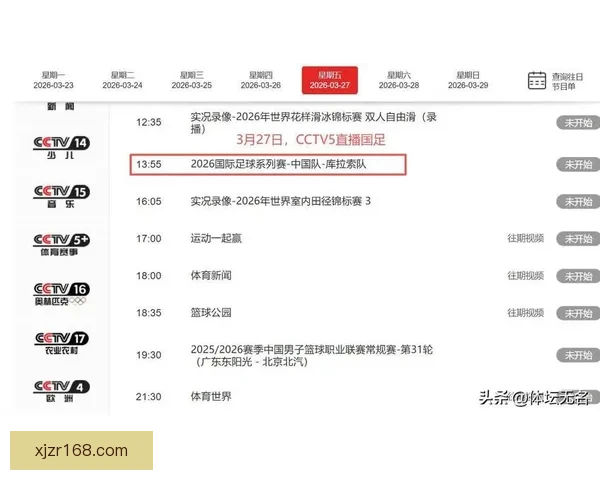Click 未开始 button for 19:30 basketball game
This screenshot has width=600, height=480.
578,355
